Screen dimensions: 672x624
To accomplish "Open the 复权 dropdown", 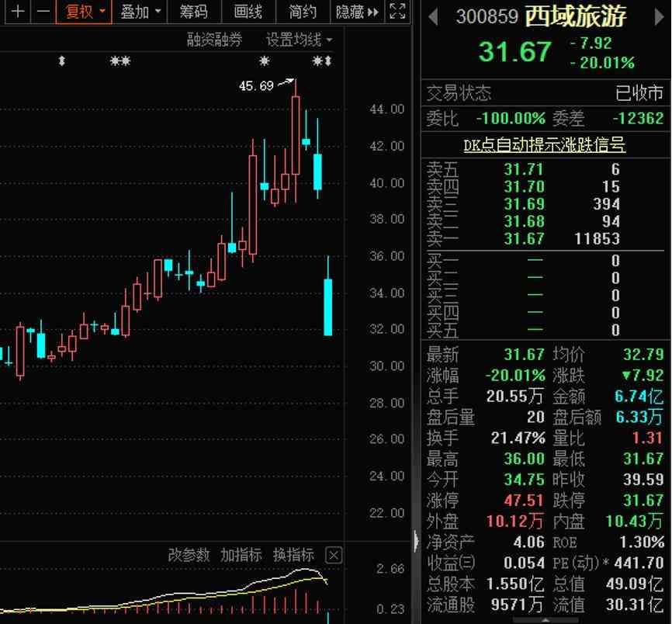I will (x=84, y=12).
